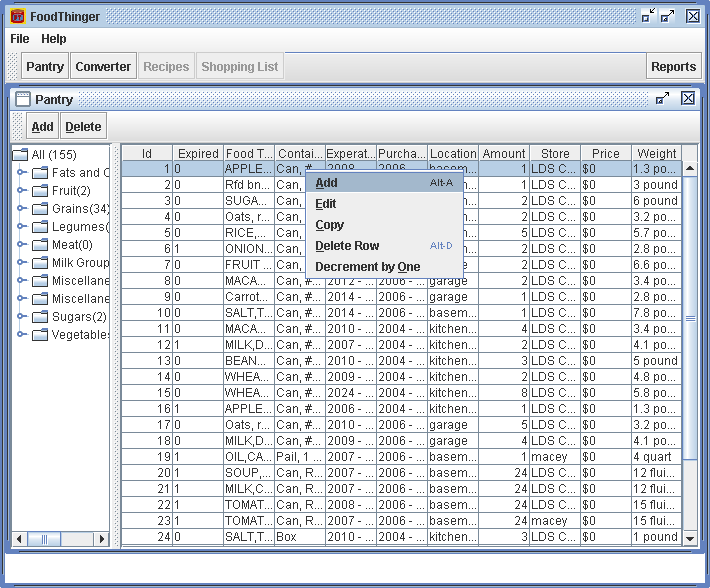This screenshot has height=588, width=710.
Task: Choose Edit from the context menu
Action: [x=326, y=204]
